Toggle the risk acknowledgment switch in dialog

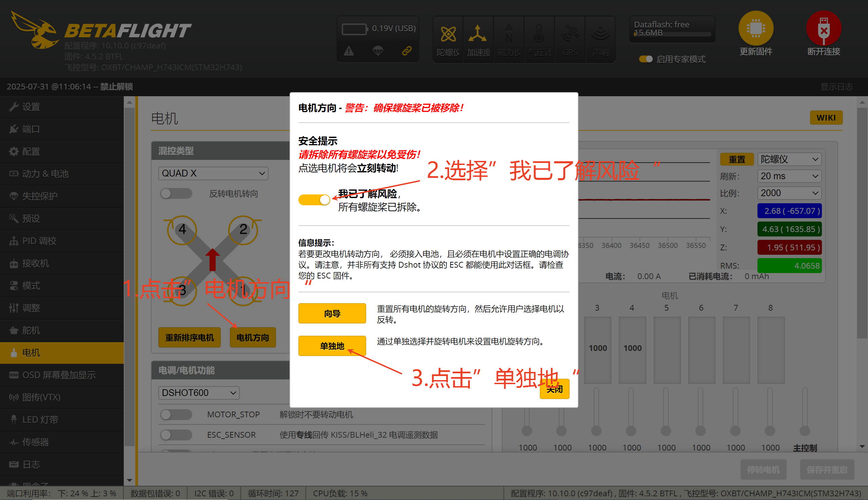314,200
